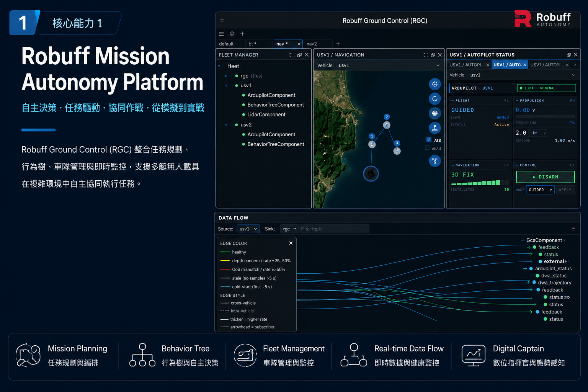
Task: Switch to the bt workspace tab
Action: (x=253, y=44)
